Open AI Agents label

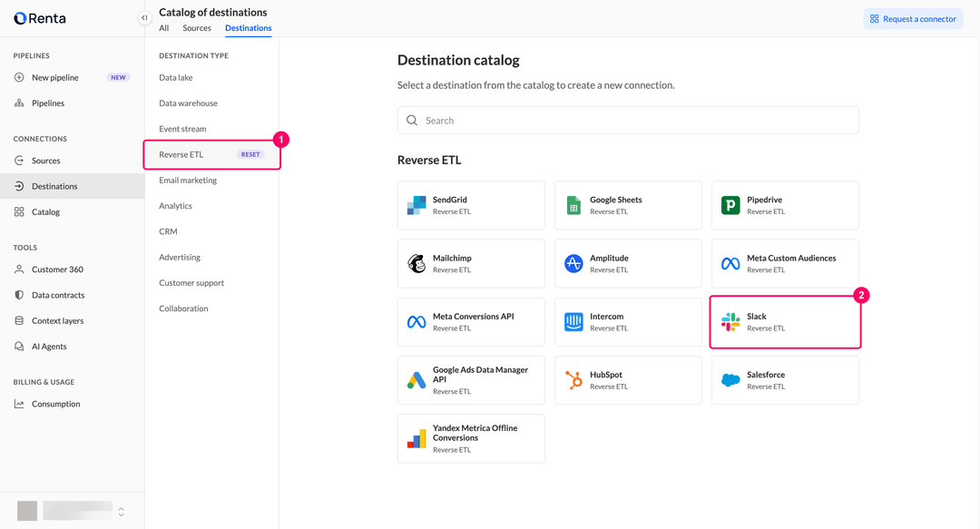[x=49, y=347]
